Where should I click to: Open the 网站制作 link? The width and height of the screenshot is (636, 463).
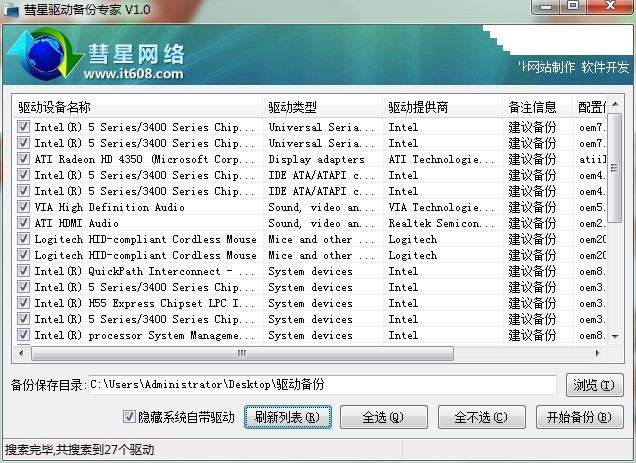[x=549, y=67]
